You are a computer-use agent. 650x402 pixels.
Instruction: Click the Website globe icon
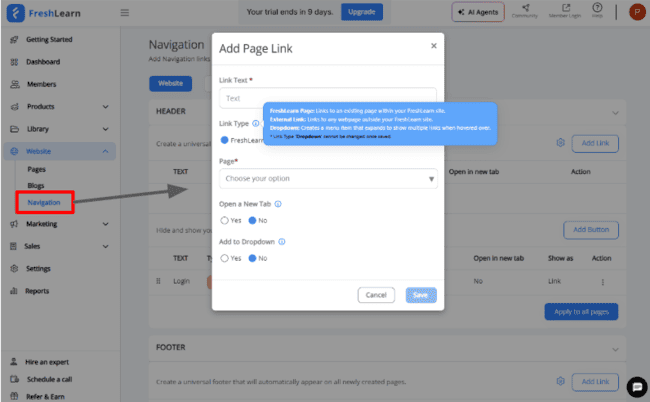pos(14,152)
